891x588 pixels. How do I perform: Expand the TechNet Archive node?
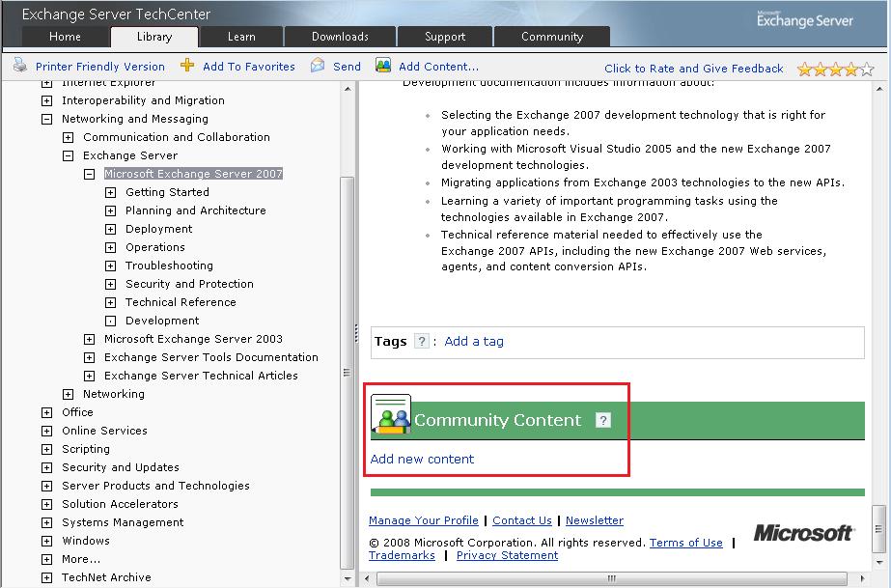coord(46,577)
